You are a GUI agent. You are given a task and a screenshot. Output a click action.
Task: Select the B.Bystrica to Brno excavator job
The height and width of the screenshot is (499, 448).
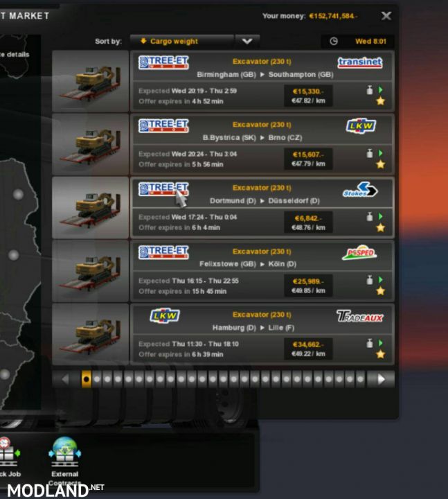tap(262, 144)
